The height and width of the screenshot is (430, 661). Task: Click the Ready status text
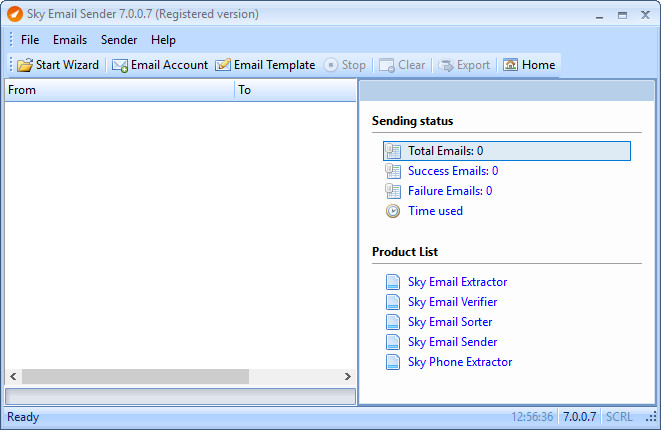23,417
